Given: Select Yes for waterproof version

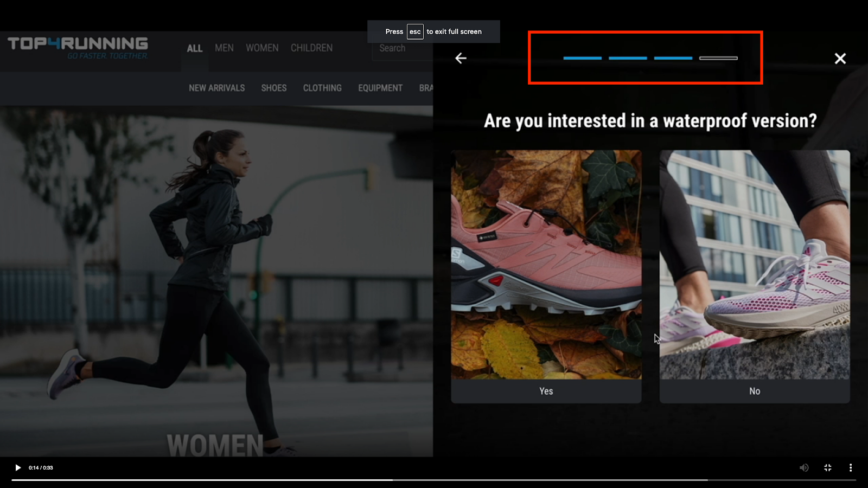Looking at the screenshot, I should click(546, 390).
